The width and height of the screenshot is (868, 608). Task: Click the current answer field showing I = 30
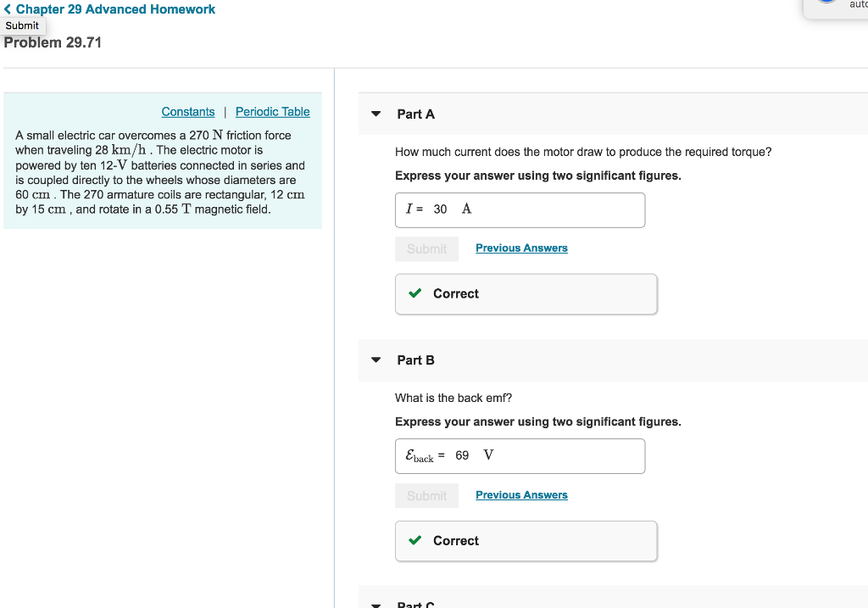tap(519, 209)
